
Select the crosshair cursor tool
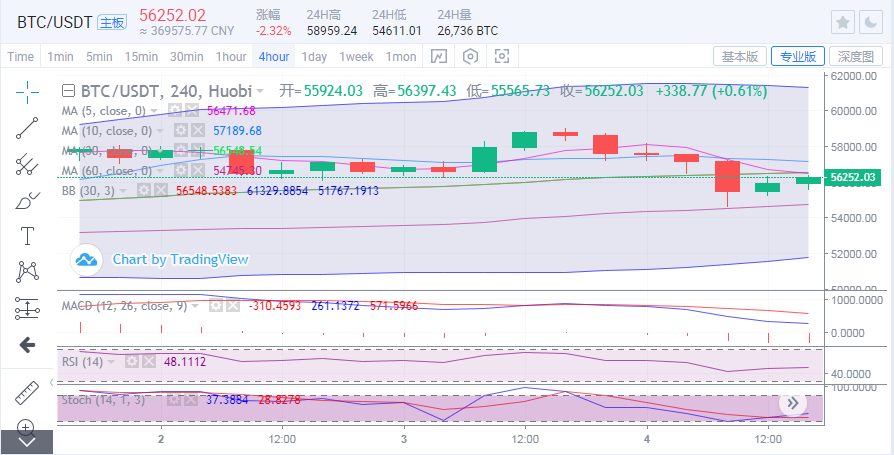[x=27, y=92]
